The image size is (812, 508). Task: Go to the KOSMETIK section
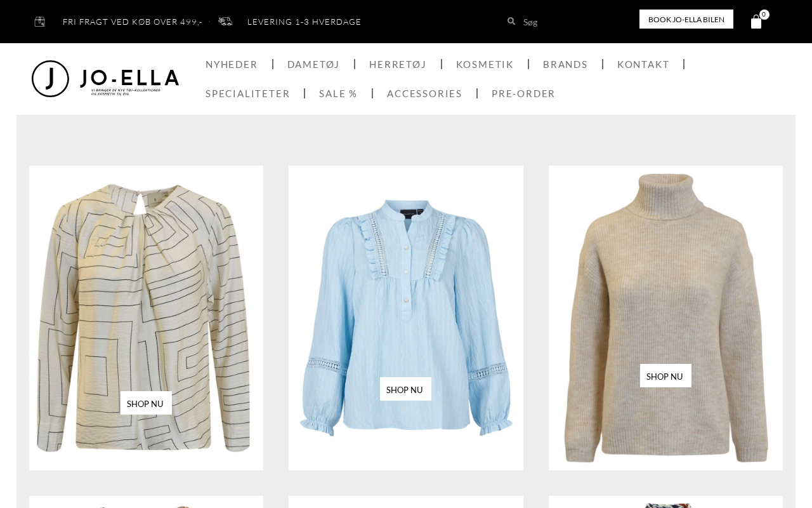click(x=485, y=64)
